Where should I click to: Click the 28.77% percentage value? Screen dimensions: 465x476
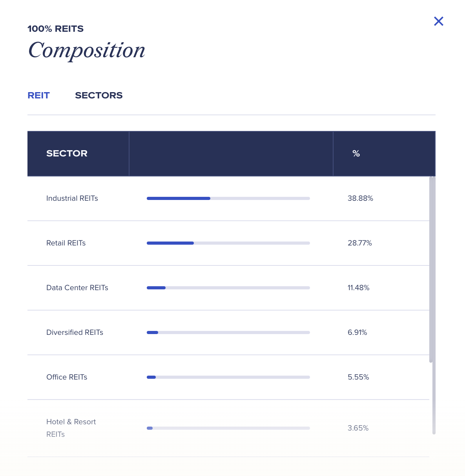360,243
